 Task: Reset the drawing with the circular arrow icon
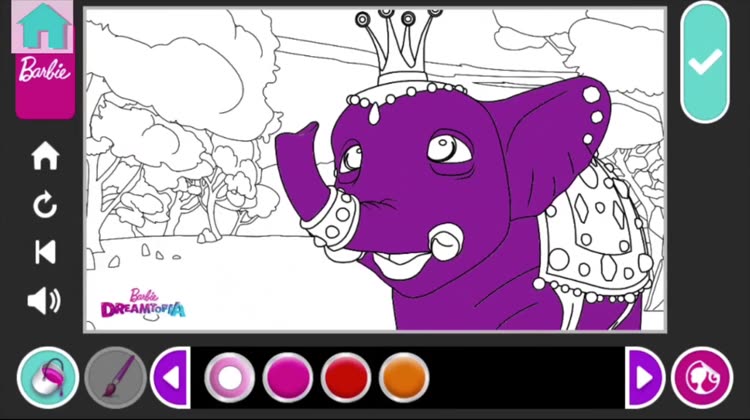[45, 205]
